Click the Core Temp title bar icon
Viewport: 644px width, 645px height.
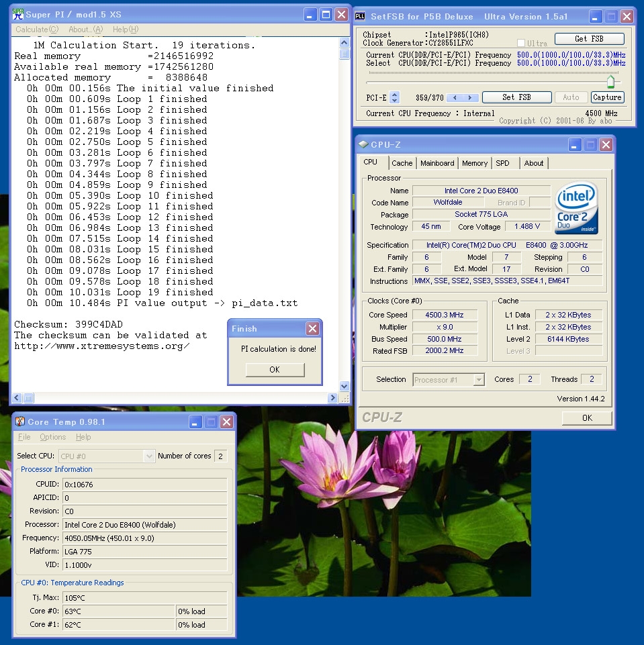tap(20, 421)
